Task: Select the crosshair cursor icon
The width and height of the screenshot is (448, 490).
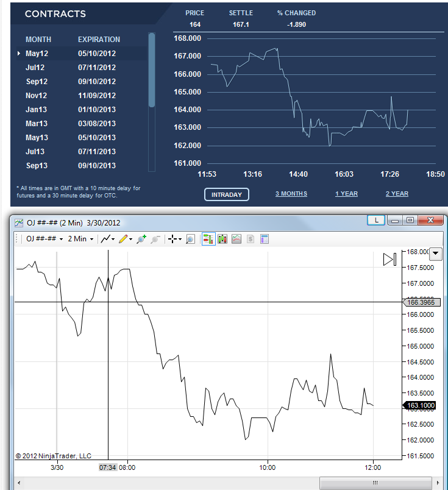Action: [172, 239]
